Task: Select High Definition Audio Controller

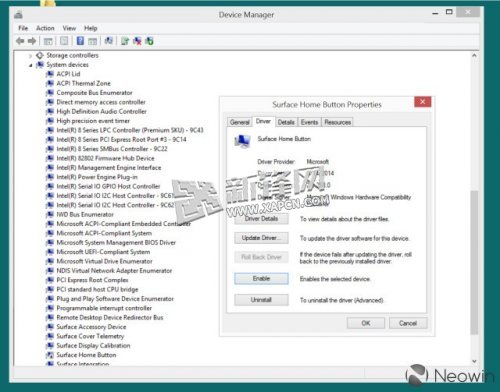Action: [x=101, y=111]
